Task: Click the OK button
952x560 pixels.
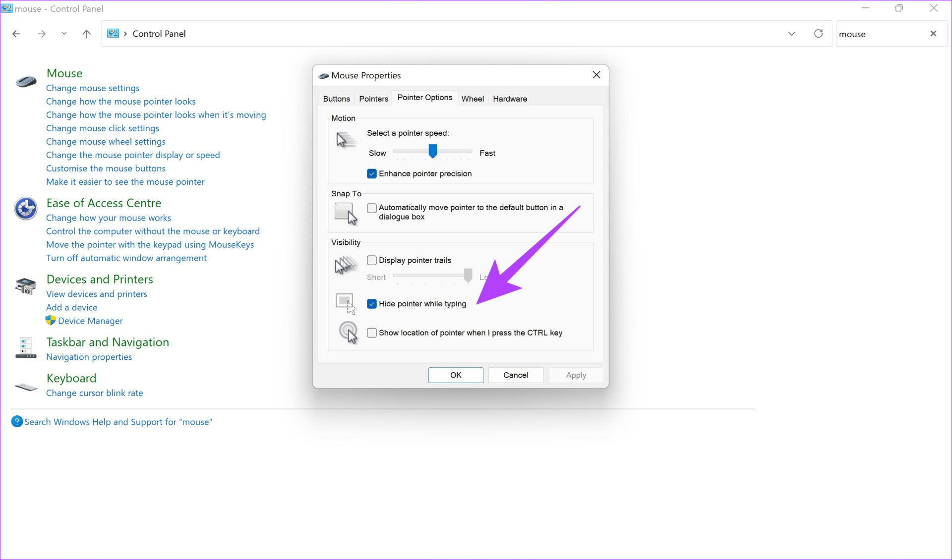Action: coord(456,375)
